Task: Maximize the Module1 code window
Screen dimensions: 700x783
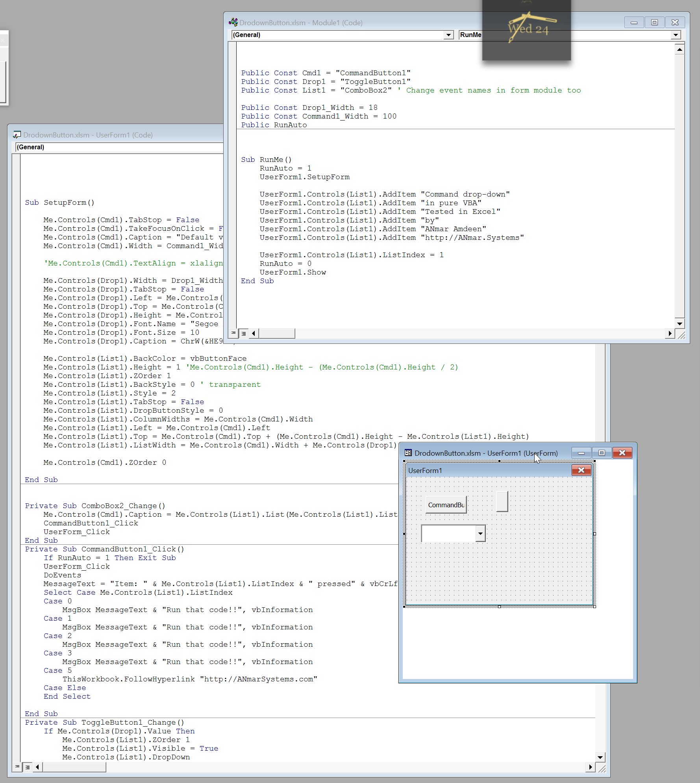Action: (654, 22)
